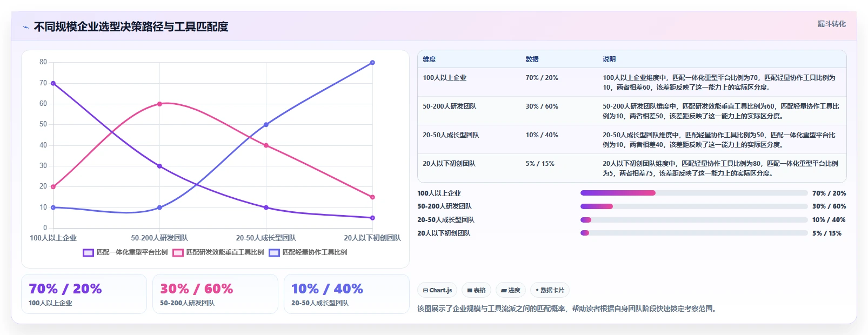The image size is (868, 335).
Task: Click the progress bar for 100人以上企业
Action: click(x=694, y=193)
